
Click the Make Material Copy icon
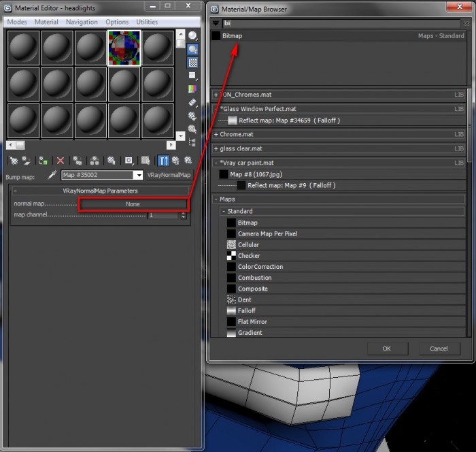click(78, 160)
